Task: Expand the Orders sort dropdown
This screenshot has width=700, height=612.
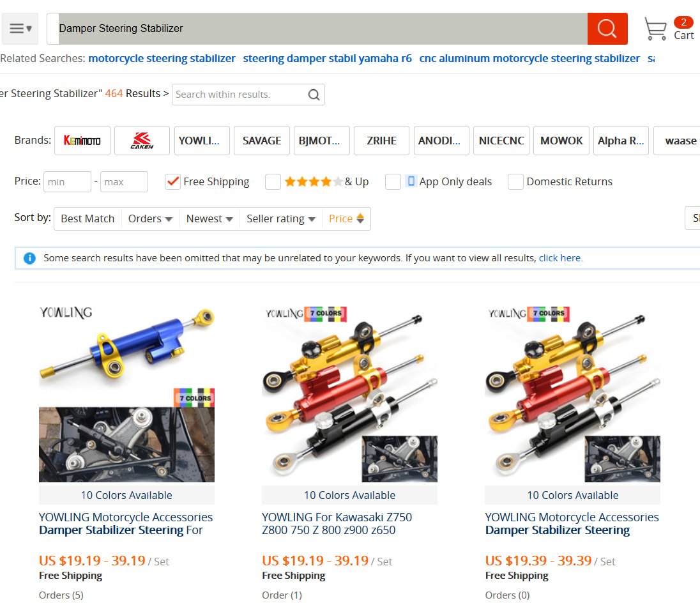Action: point(151,218)
